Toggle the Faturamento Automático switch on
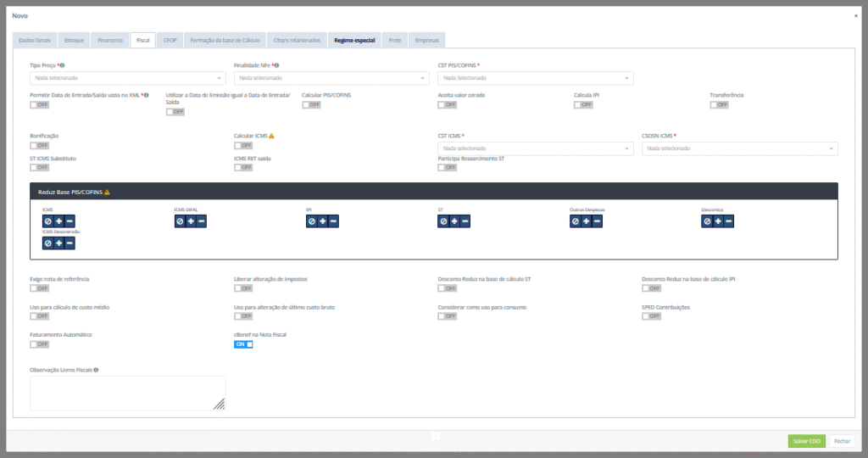This screenshot has width=868, height=458. [x=39, y=343]
